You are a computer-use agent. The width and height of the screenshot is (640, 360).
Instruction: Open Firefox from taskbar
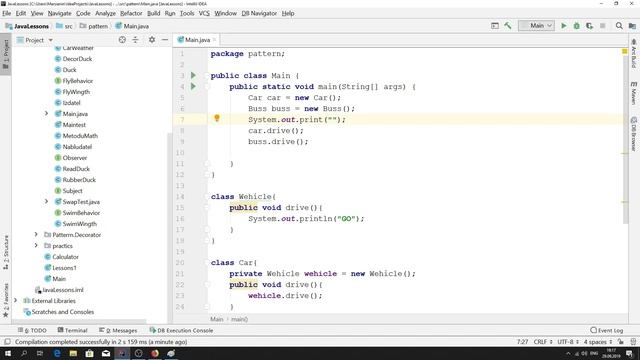[155, 353]
